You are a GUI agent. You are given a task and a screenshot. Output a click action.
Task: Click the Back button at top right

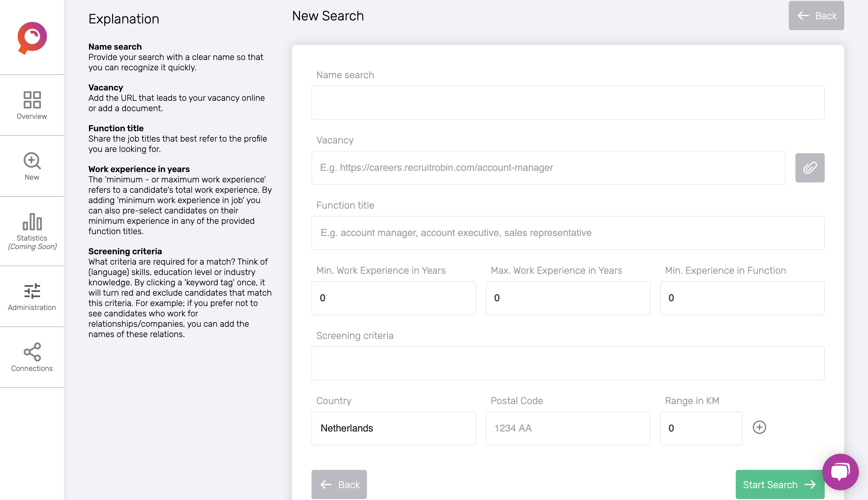pyautogui.click(x=816, y=16)
